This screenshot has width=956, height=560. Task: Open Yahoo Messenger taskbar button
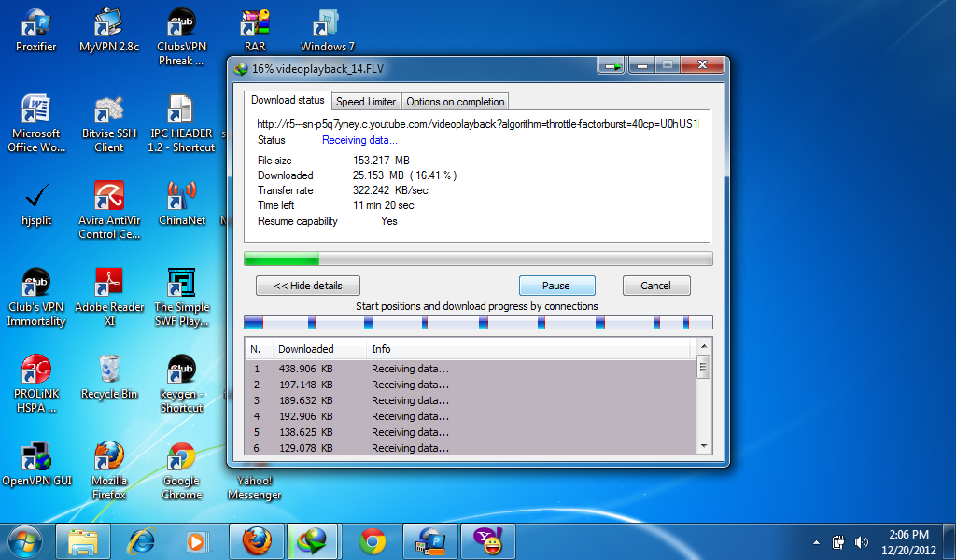[488, 541]
